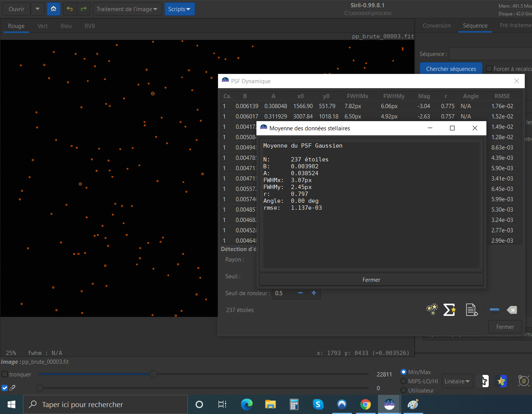Expand the Scripts dropdown menu
The image size is (532, 414).
(x=179, y=9)
